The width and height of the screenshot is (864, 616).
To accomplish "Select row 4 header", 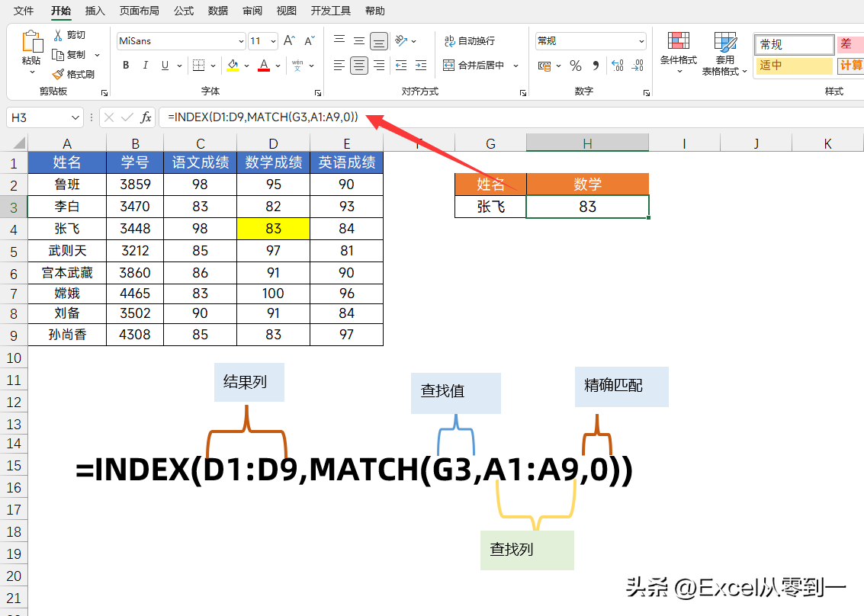I will [x=14, y=229].
